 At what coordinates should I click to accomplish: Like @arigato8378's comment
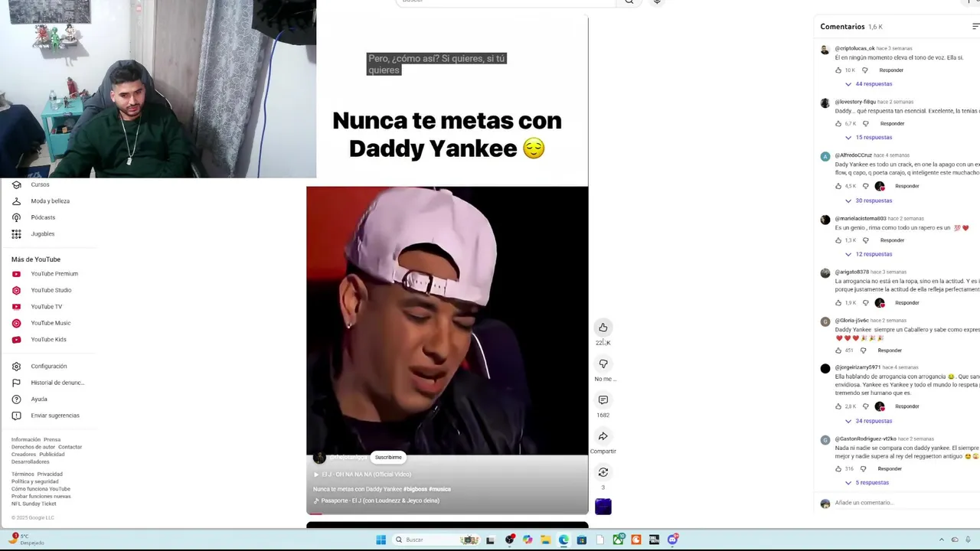click(838, 303)
